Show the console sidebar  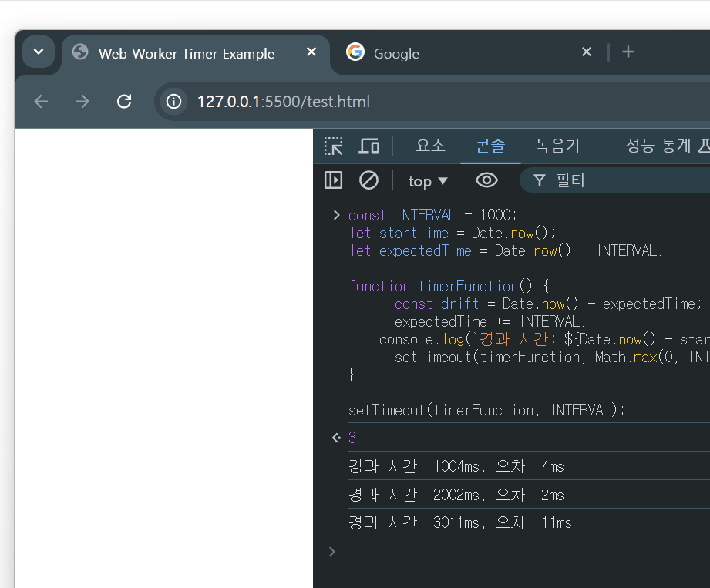click(x=334, y=180)
